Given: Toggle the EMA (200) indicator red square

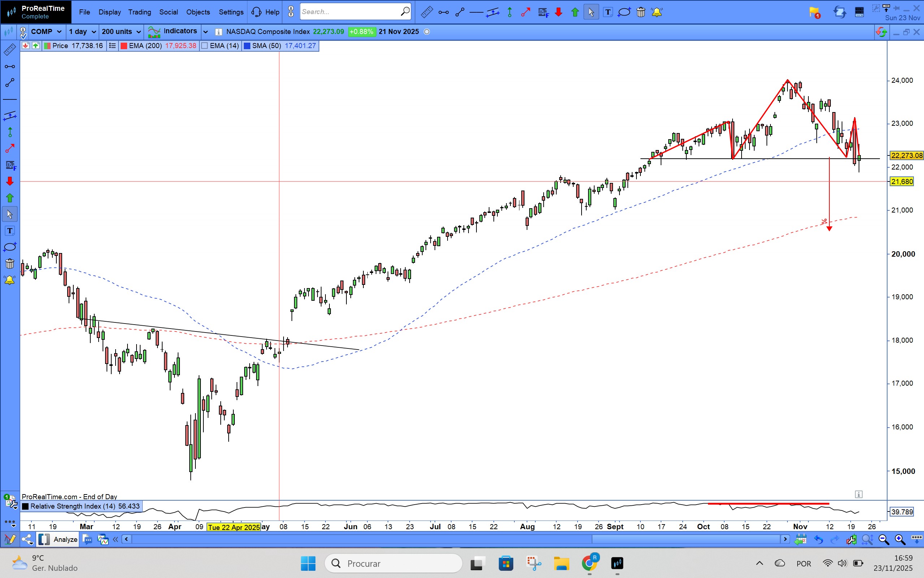Looking at the screenshot, I should 124,46.
